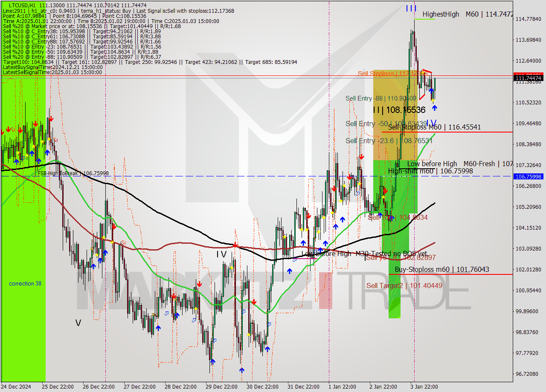Click the 'LatestBuySignalTime:2024.12.21 15:00:00' line

[x=52, y=67]
